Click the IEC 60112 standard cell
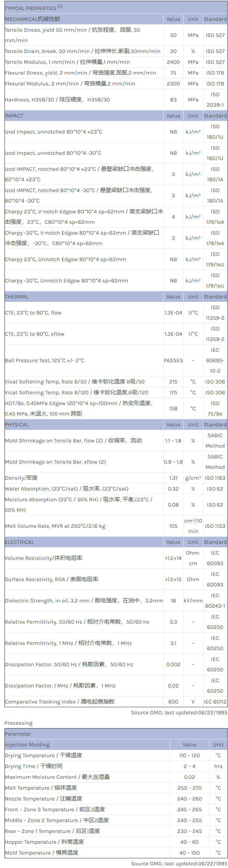This screenshot has height=868, width=228. tap(215, 702)
